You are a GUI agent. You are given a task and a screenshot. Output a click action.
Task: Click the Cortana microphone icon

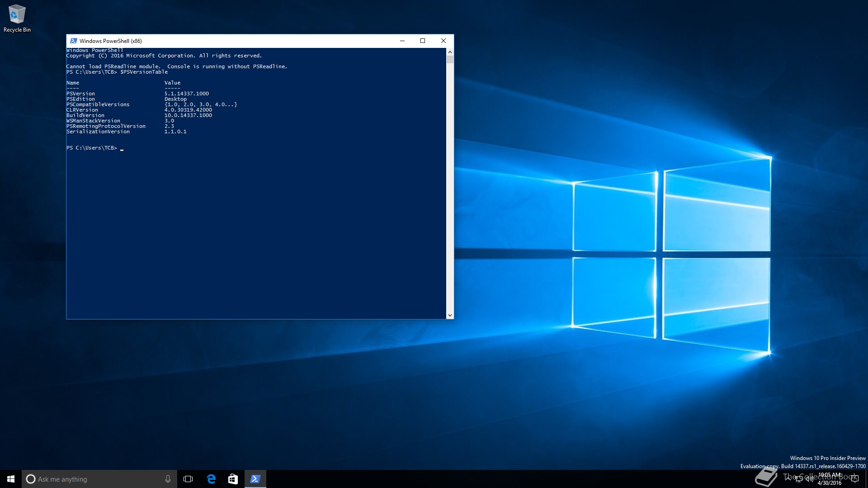point(168,479)
